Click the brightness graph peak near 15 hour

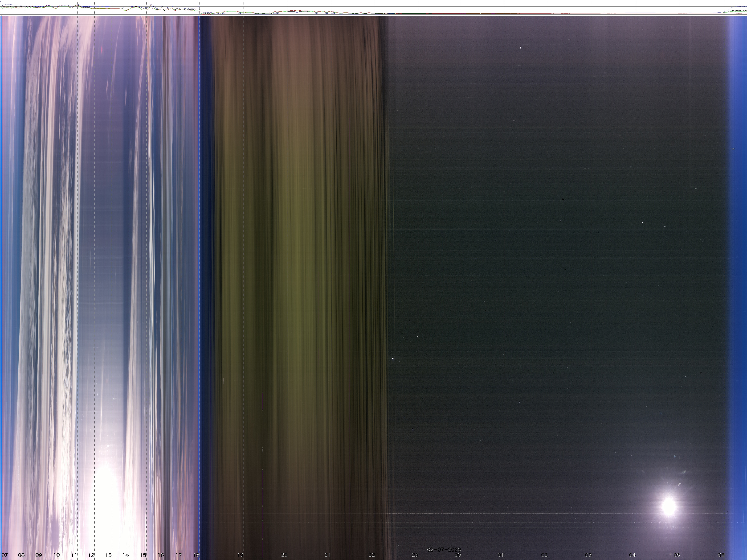coord(151,5)
